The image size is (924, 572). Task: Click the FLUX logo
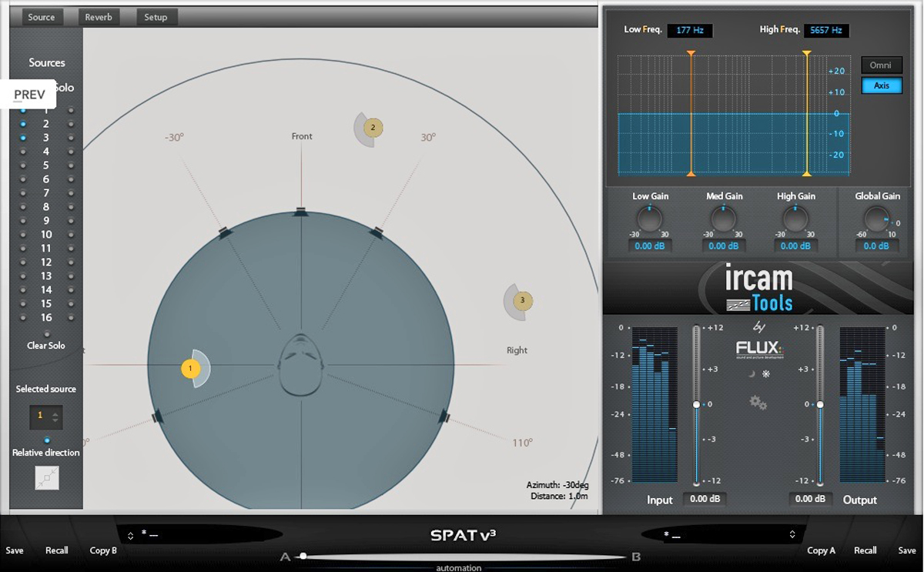758,350
